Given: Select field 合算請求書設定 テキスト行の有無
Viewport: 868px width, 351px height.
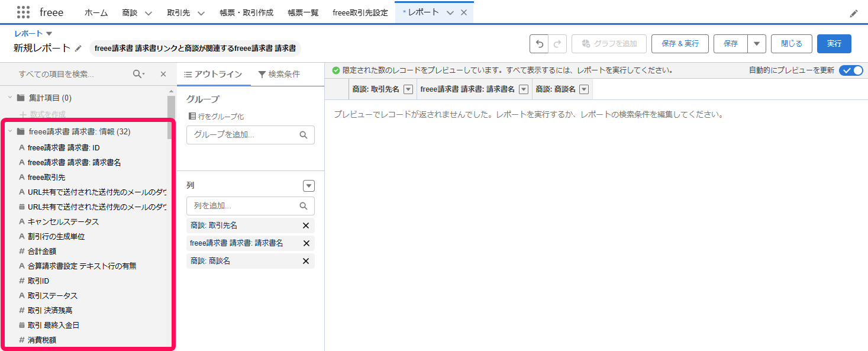Looking at the screenshot, I should [82, 266].
